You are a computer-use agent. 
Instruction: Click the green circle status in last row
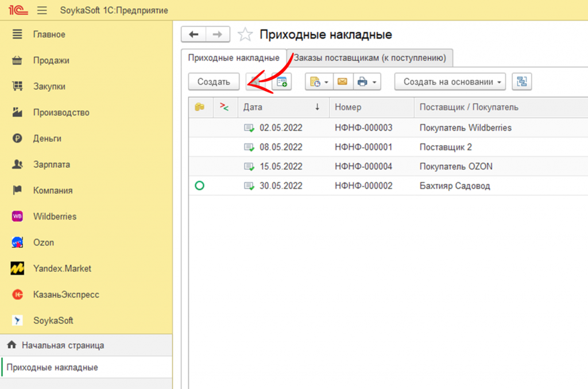[200, 186]
